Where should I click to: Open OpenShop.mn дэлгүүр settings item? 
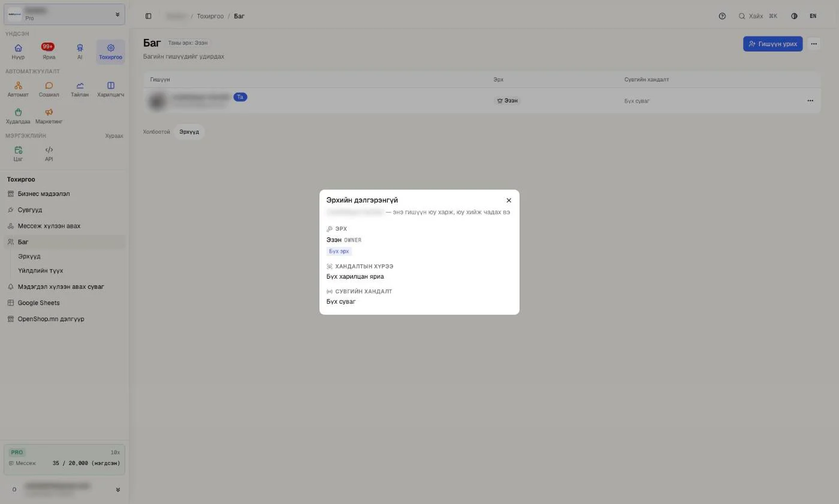click(64, 319)
